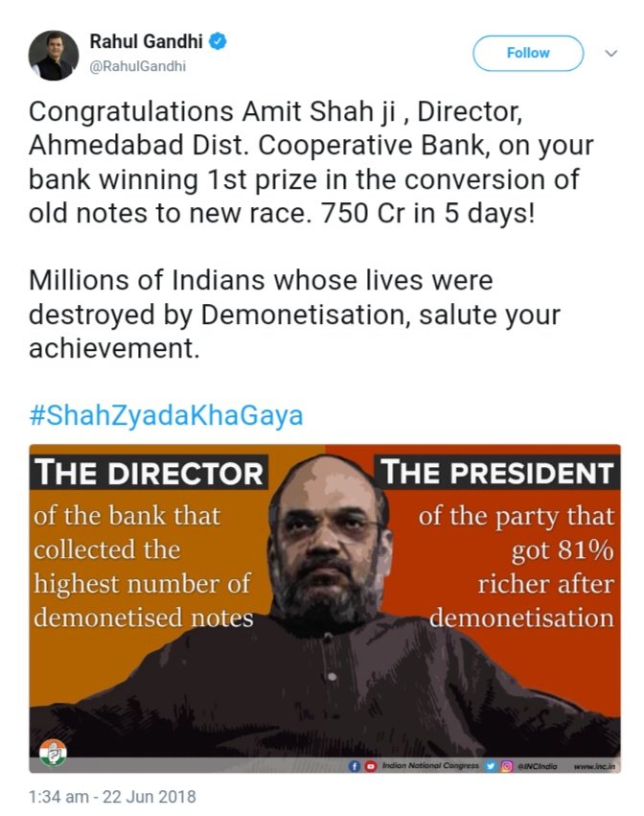Expand the tweet options chevron
Image resolution: width=644 pixels, height=816 pixels.
[x=611, y=53]
